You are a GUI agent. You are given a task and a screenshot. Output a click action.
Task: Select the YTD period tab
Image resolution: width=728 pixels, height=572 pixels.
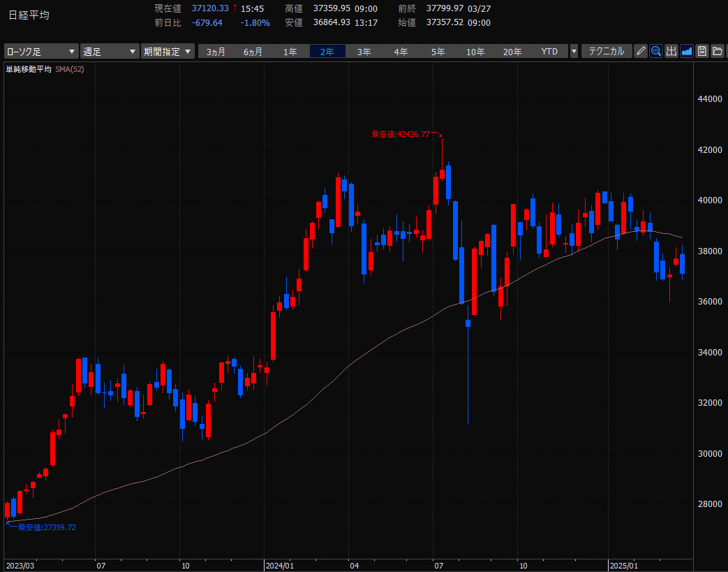click(550, 52)
